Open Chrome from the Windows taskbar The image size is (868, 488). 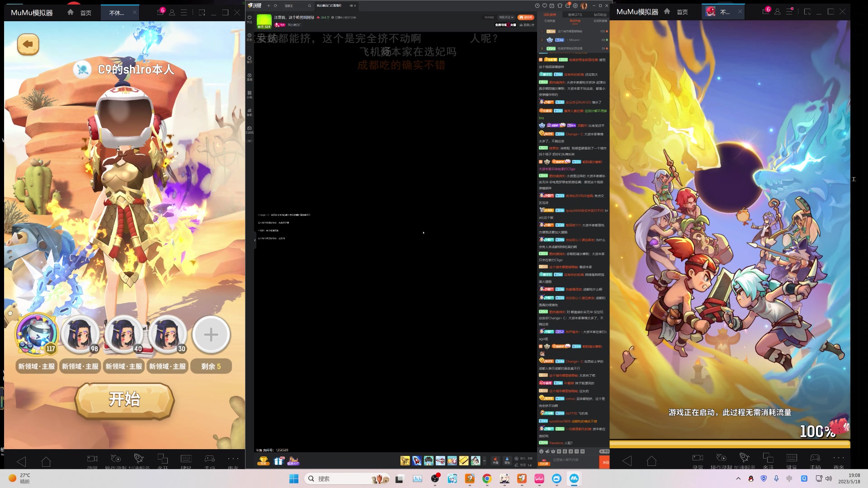[x=487, y=479]
